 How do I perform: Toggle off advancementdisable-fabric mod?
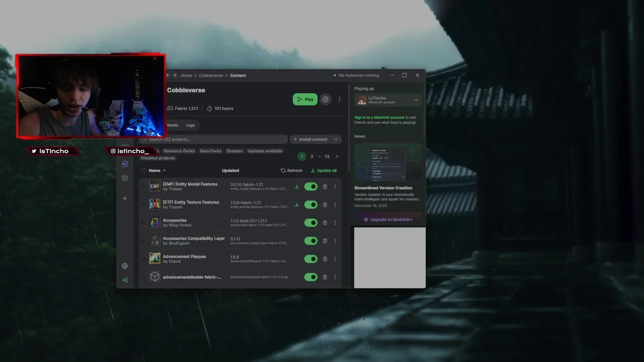(311, 277)
